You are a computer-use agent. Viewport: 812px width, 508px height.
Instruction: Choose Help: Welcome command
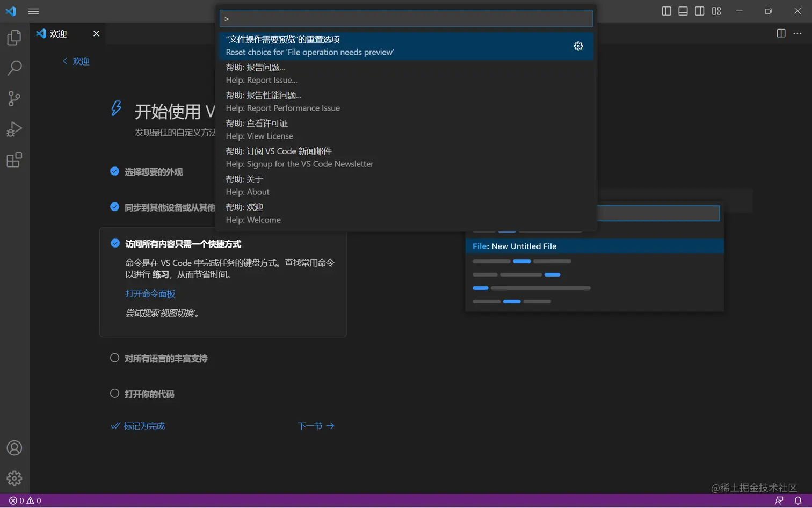point(406,213)
